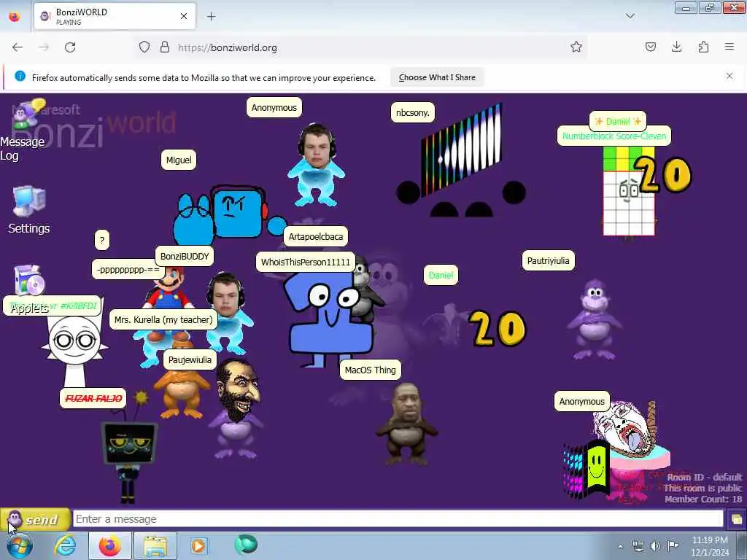Click the site padlock security icon
The image size is (747, 560).
(x=165, y=47)
